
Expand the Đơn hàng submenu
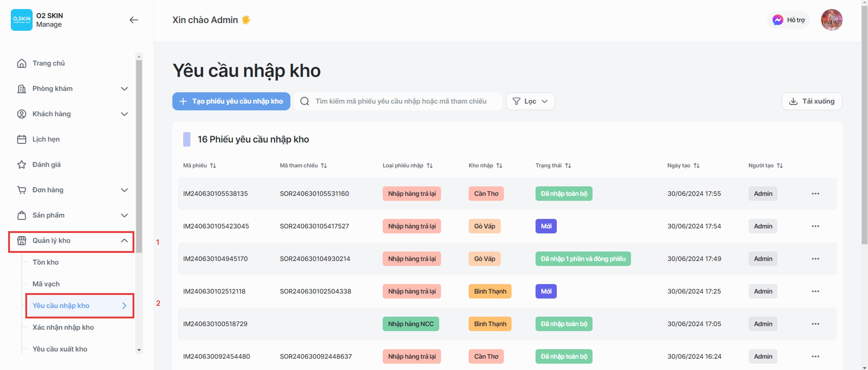point(124,190)
